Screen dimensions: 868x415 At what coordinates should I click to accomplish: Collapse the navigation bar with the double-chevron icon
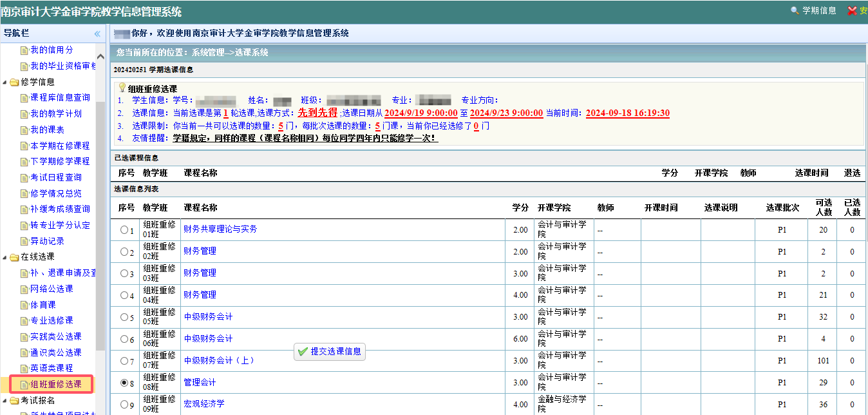click(x=97, y=34)
